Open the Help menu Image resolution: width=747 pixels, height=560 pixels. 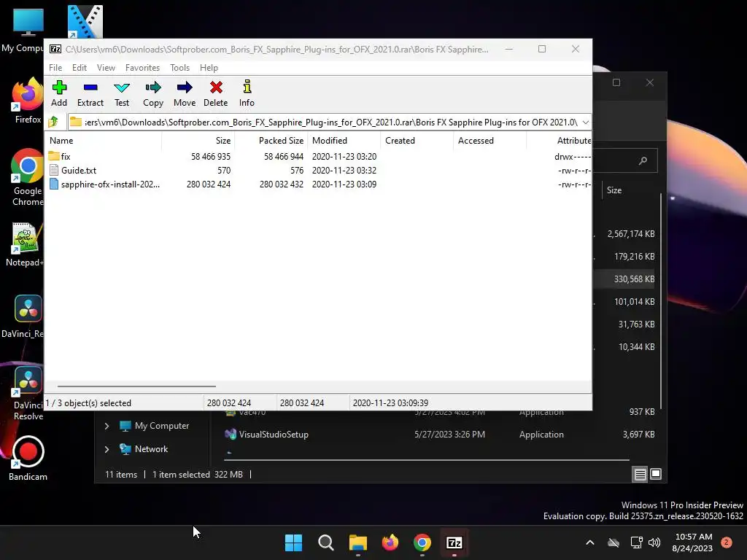coord(209,68)
